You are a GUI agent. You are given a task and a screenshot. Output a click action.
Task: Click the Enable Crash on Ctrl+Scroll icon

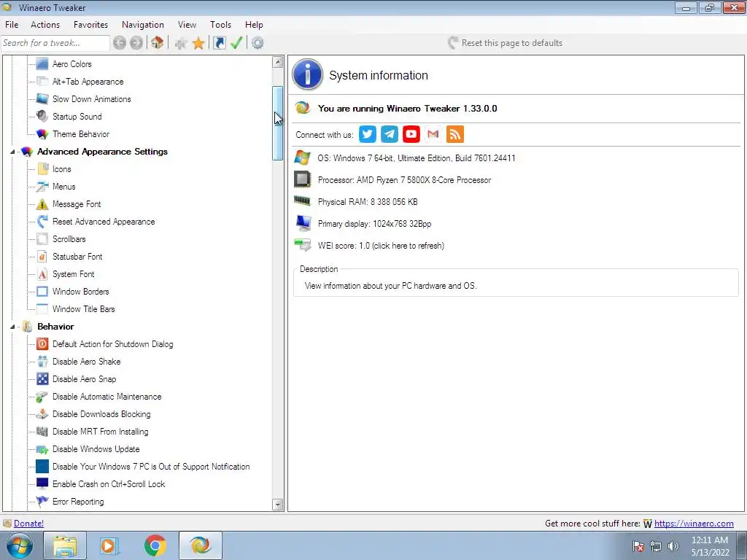(42, 484)
